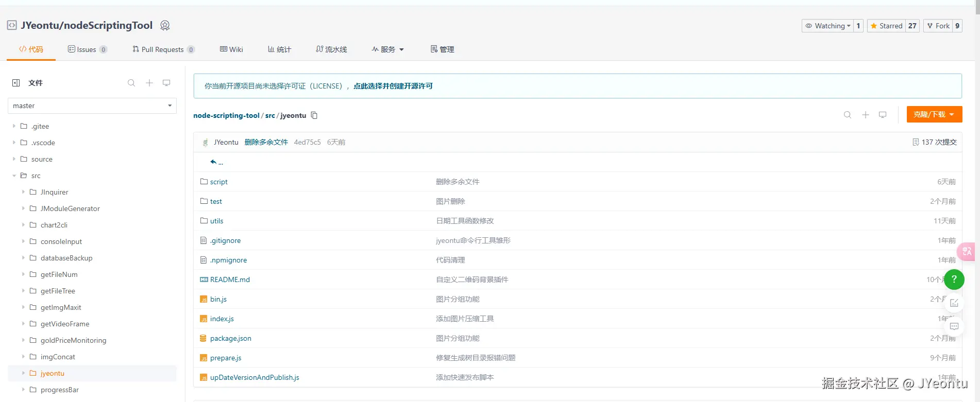
Task: Open monitor icon next to Clone button
Action: (x=883, y=115)
